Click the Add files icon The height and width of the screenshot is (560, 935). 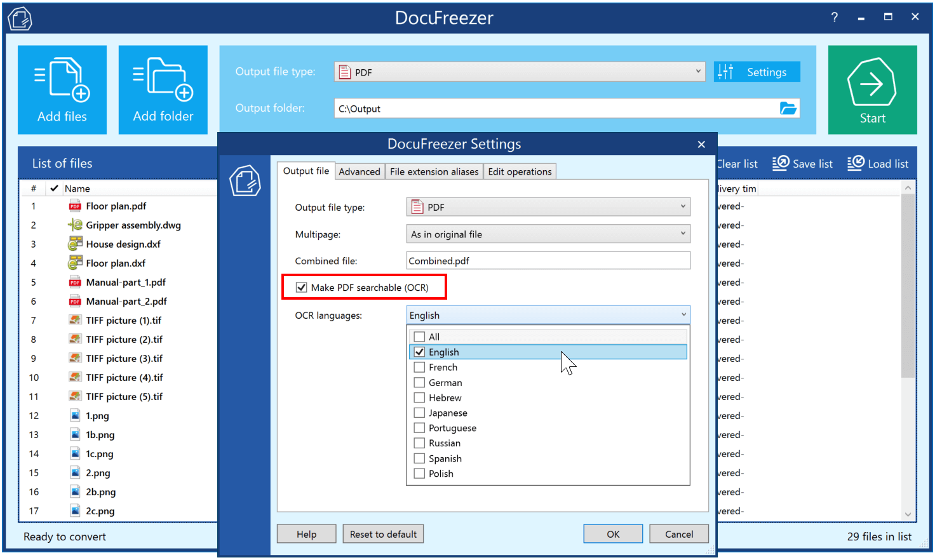tap(62, 79)
